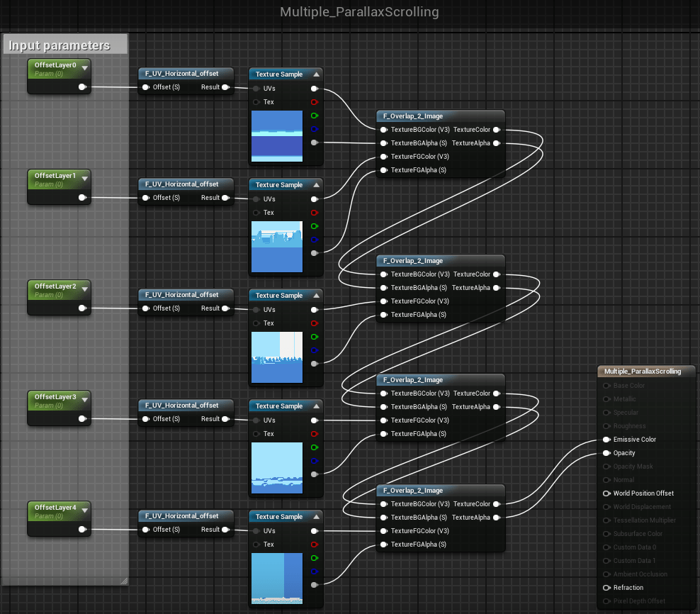Collapse the top Texture Sample node with its header arrow
Screen dimensions: 700x614
point(317,74)
